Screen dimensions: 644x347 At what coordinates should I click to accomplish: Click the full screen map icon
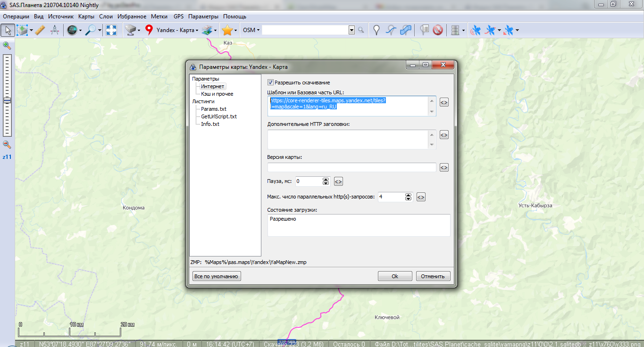[111, 30]
